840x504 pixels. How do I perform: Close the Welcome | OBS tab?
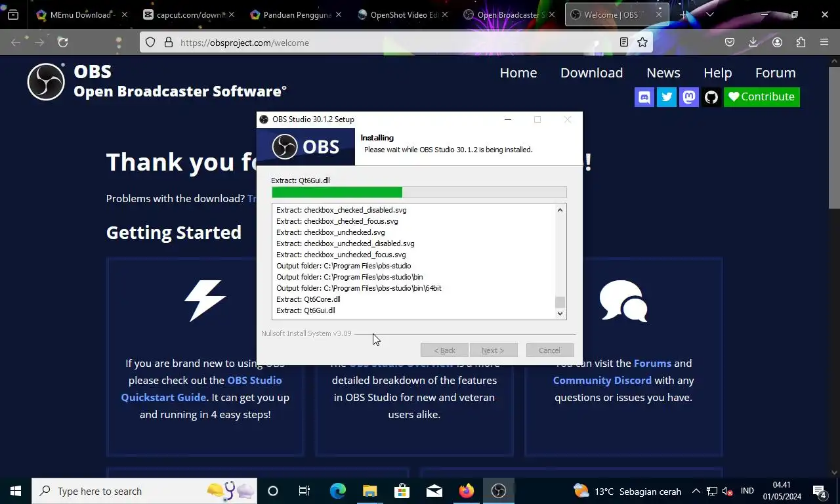658,14
